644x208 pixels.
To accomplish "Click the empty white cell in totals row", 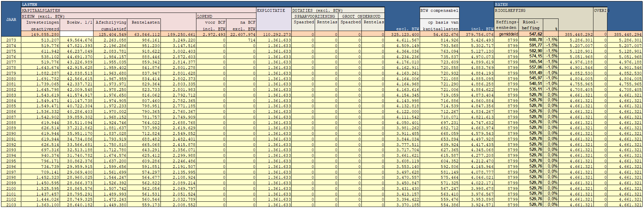I will click(77, 34).
